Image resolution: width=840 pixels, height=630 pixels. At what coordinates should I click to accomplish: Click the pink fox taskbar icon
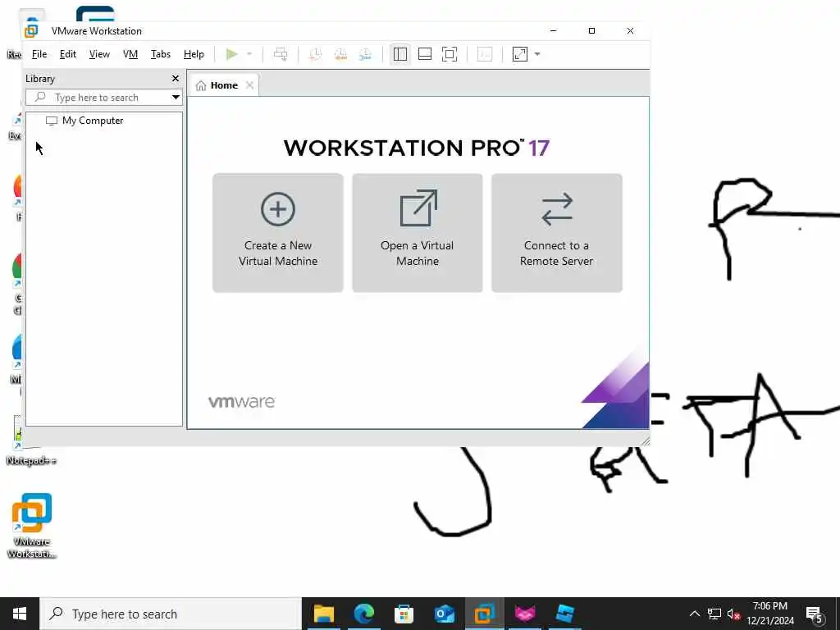coord(524,614)
